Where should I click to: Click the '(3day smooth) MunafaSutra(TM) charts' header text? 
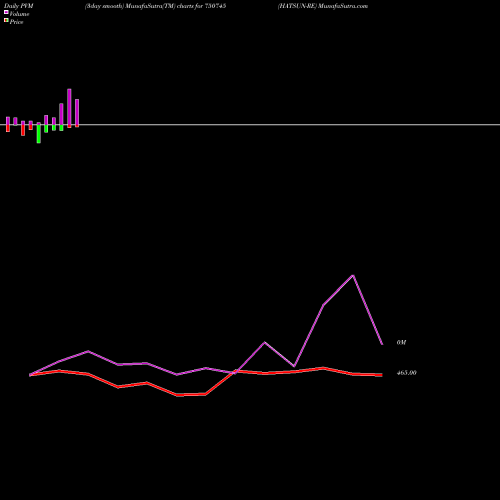[139, 6]
